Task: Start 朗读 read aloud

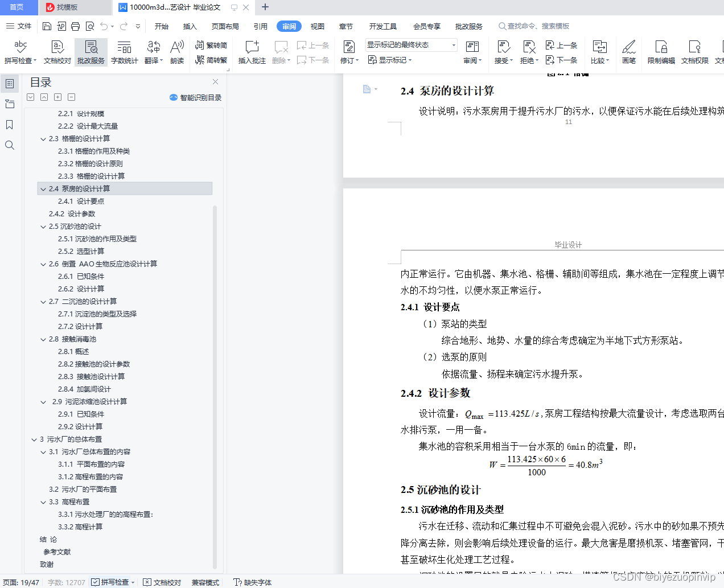Action: coord(177,52)
